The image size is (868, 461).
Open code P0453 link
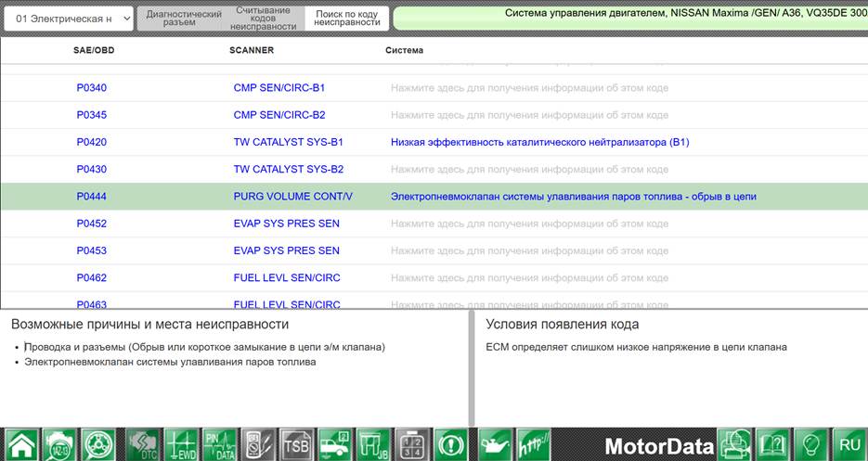pos(91,250)
